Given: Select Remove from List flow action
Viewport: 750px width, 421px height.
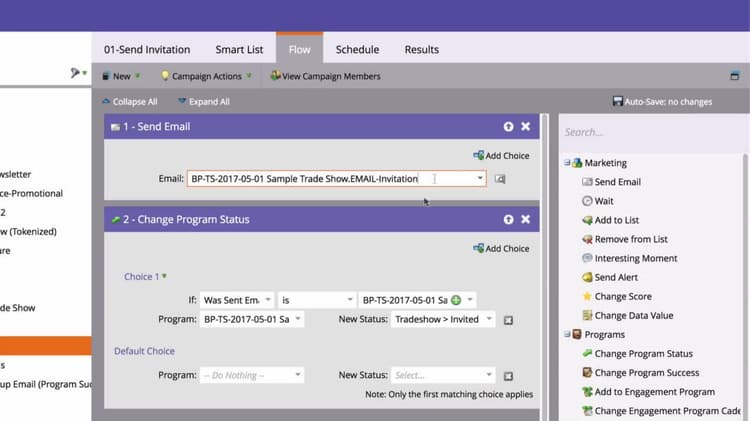Looking at the screenshot, I should (625, 239).
